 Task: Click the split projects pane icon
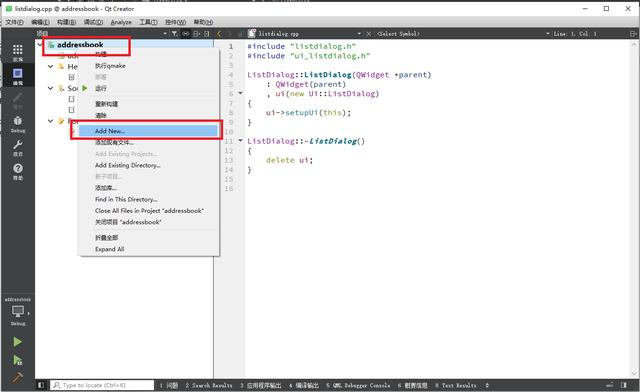pos(197,33)
